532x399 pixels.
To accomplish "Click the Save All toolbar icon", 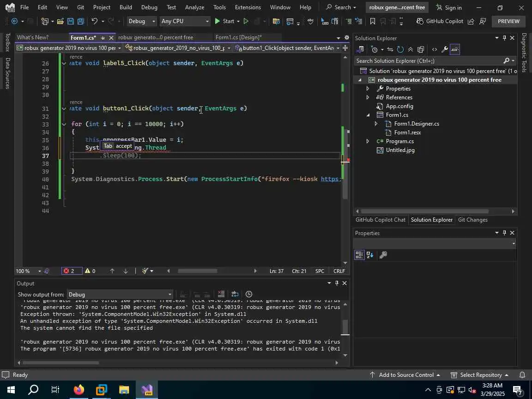I will 81,21.
